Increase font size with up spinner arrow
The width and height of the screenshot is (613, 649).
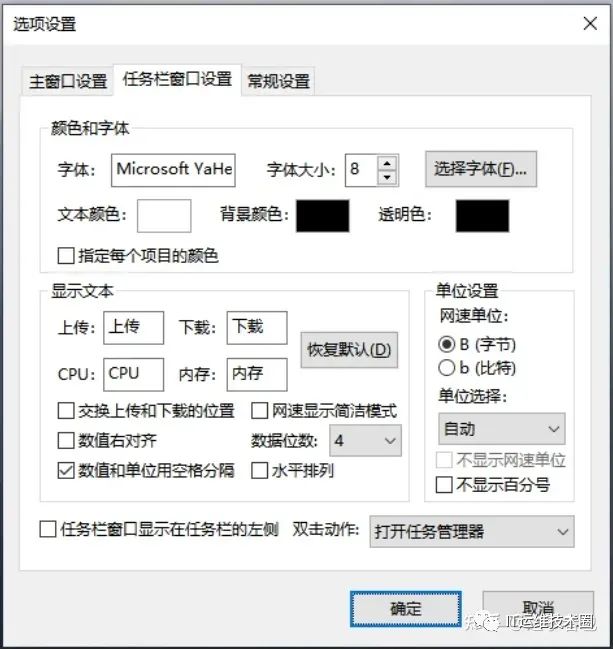(x=387, y=163)
